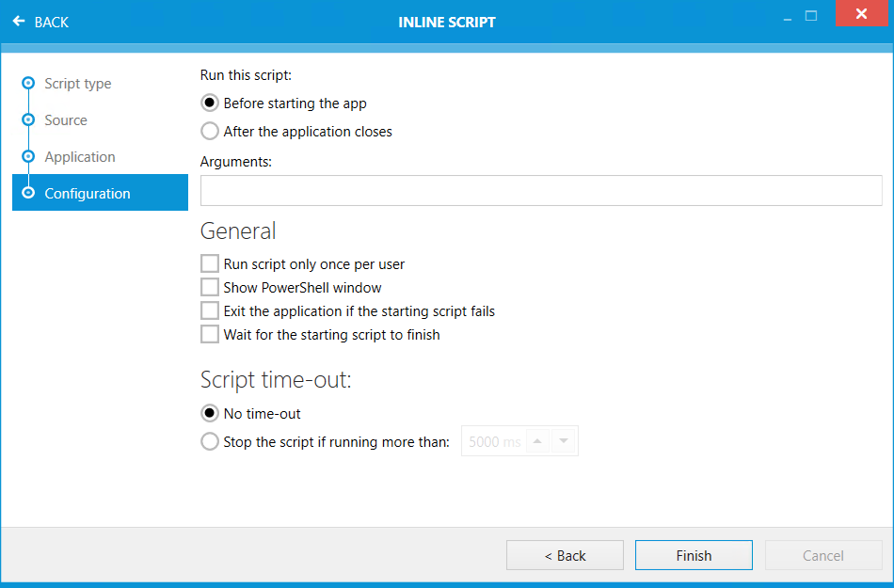Click the Finish button

(694, 555)
